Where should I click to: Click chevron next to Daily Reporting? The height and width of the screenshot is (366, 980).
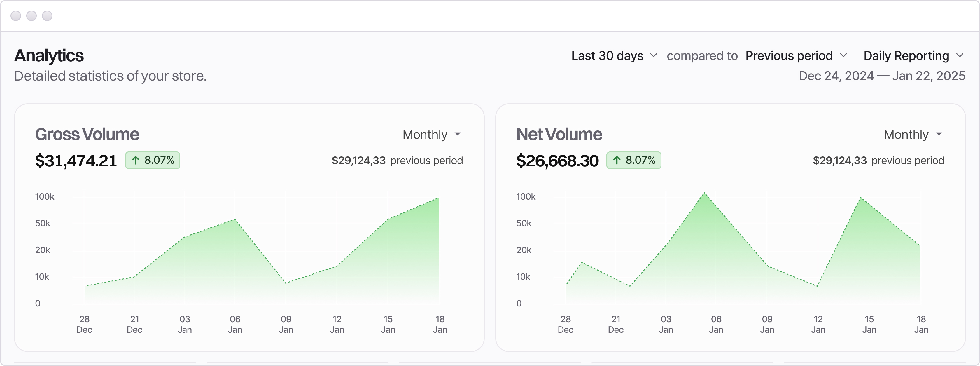point(960,55)
